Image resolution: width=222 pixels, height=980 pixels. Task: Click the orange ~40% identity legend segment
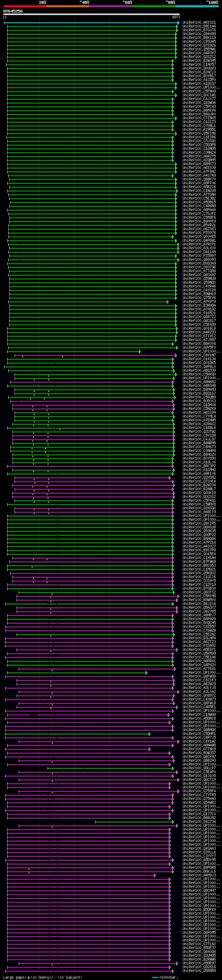(68, 6)
